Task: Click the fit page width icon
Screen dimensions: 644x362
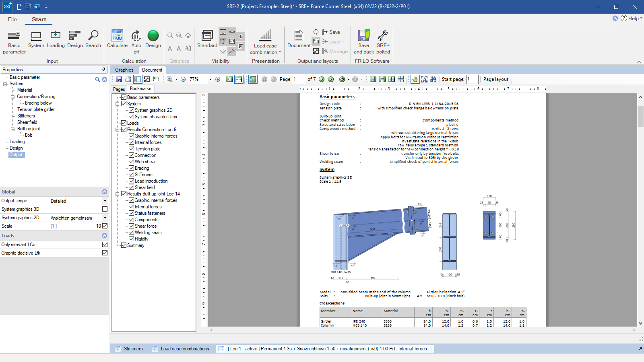Action: pyautogui.click(x=239, y=79)
